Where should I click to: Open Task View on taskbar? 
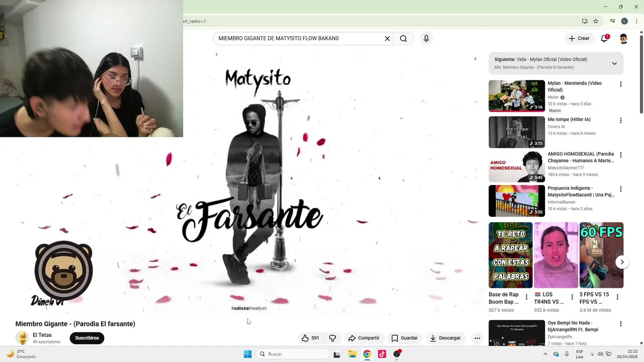[337, 354]
